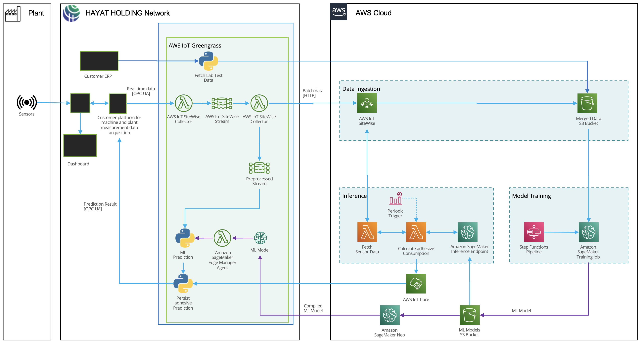The height and width of the screenshot is (346, 644).
Task: Select Persist adhesive Prediction Python icon
Action: tap(183, 283)
